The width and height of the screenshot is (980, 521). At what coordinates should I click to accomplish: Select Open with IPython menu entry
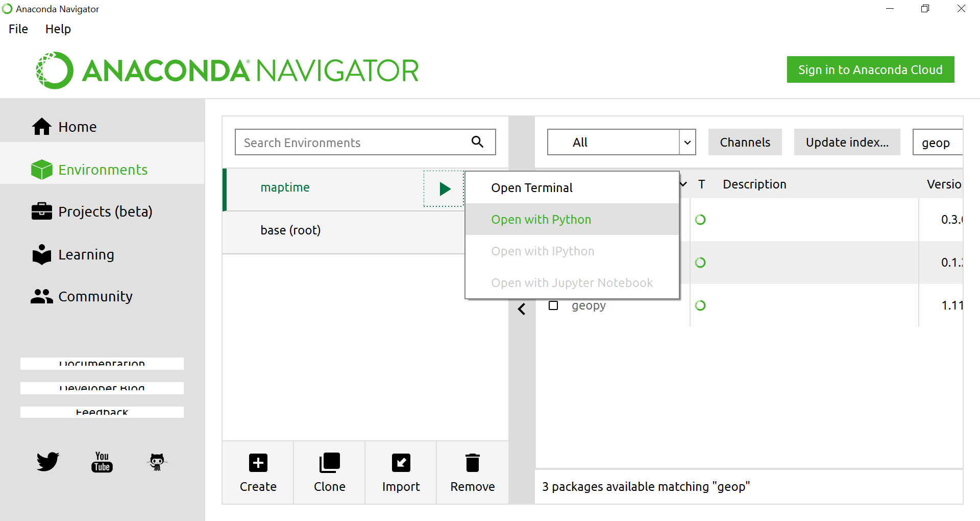click(572, 251)
